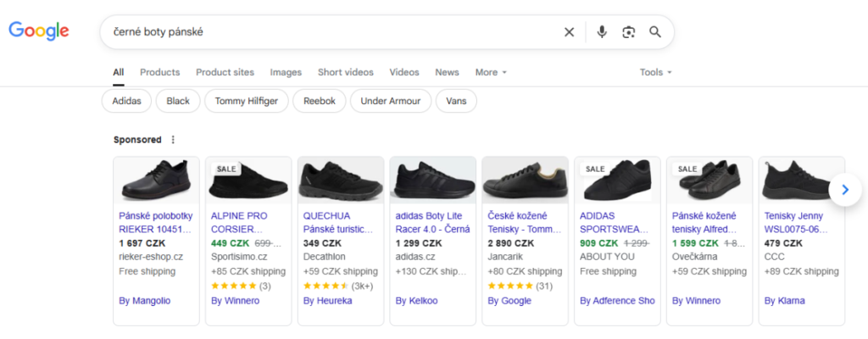Clear the search text with X icon
Screen dimensions: 868x339
pyautogui.click(x=569, y=32)
